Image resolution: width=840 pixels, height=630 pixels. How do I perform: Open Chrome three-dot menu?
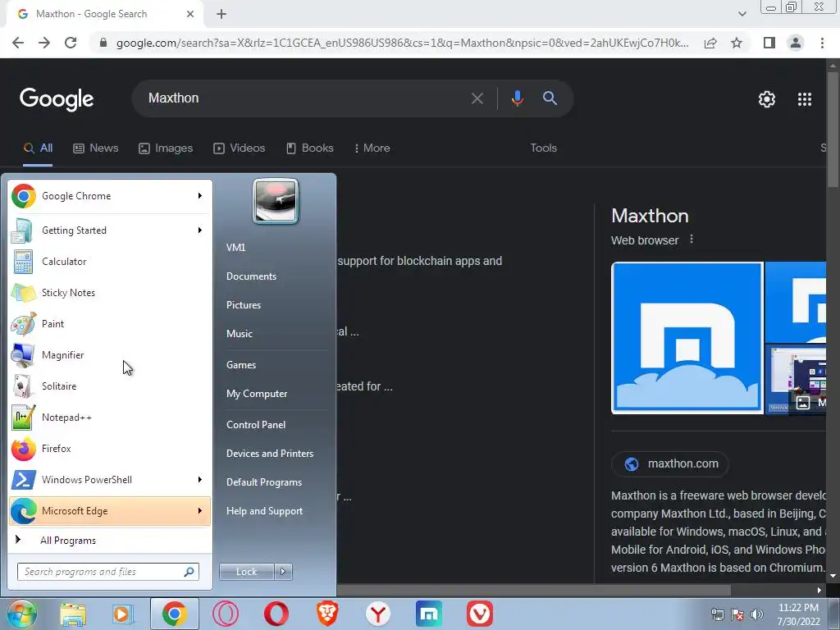822,43
